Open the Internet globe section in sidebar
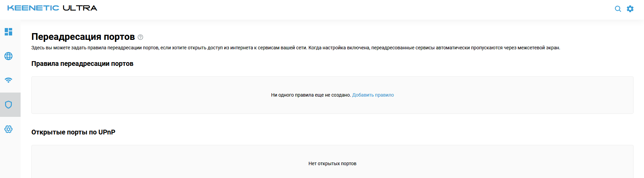The height and width of the screenshot is (178, 644). (8, 56)
